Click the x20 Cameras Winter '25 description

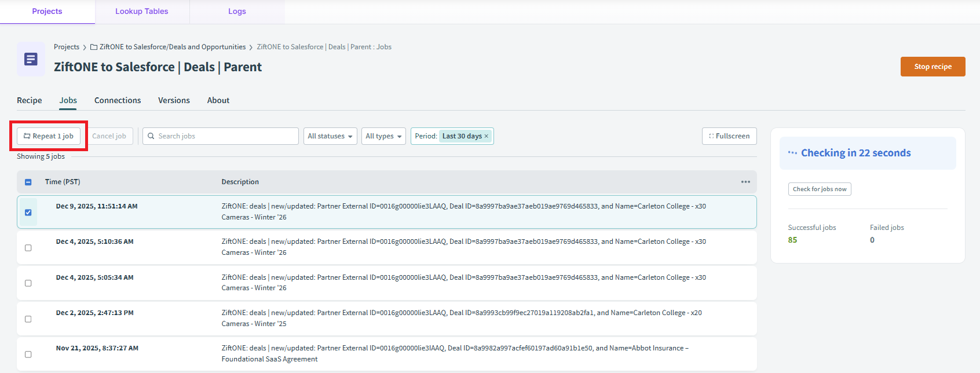point(462,318)
